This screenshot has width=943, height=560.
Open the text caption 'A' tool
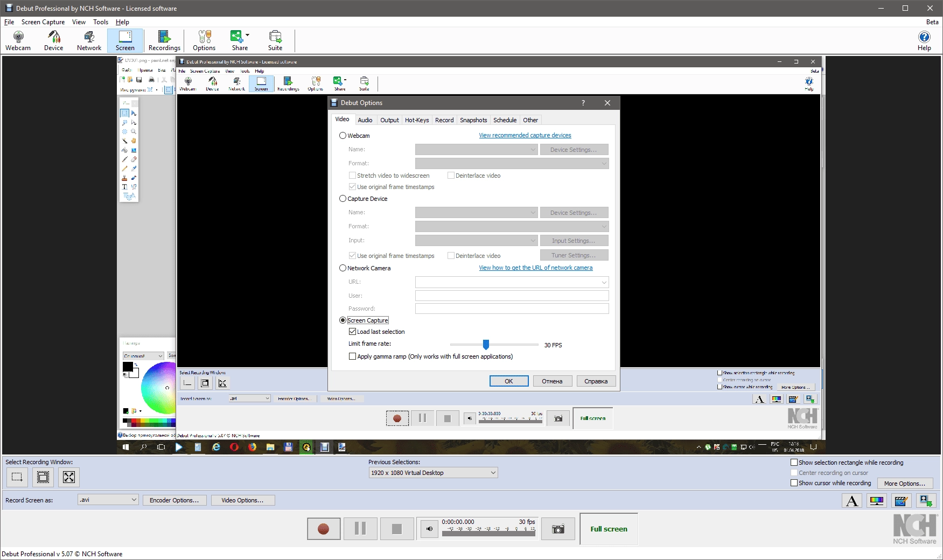pyautogui.click(x=852, y=501)
